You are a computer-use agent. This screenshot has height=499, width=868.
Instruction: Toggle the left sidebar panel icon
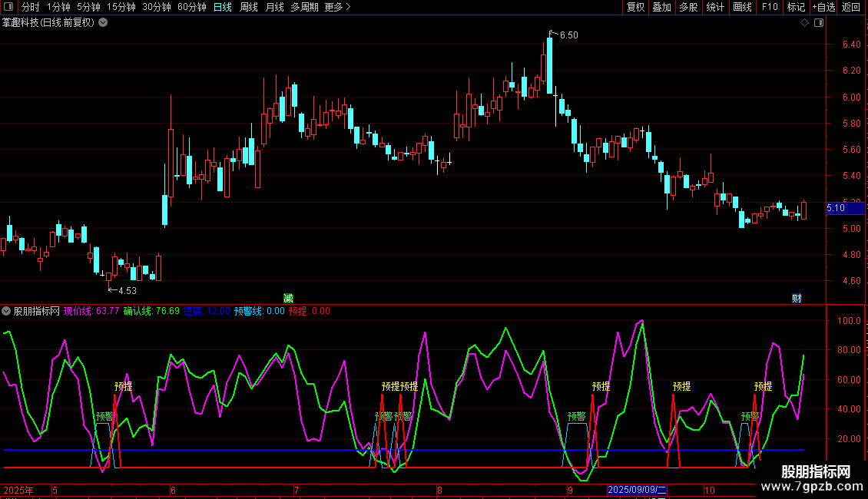pos(8,7)
